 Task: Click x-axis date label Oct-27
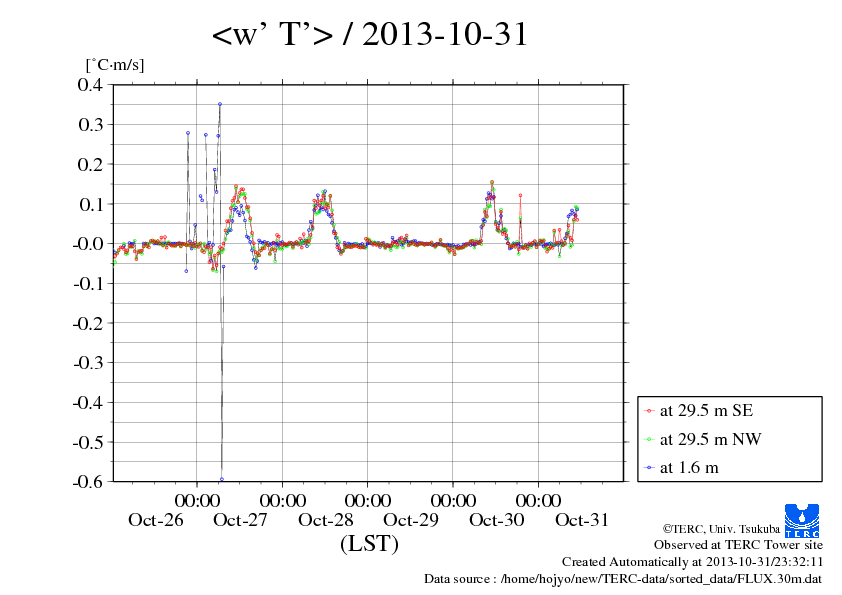pyautogui.click(x=240, y=520)
